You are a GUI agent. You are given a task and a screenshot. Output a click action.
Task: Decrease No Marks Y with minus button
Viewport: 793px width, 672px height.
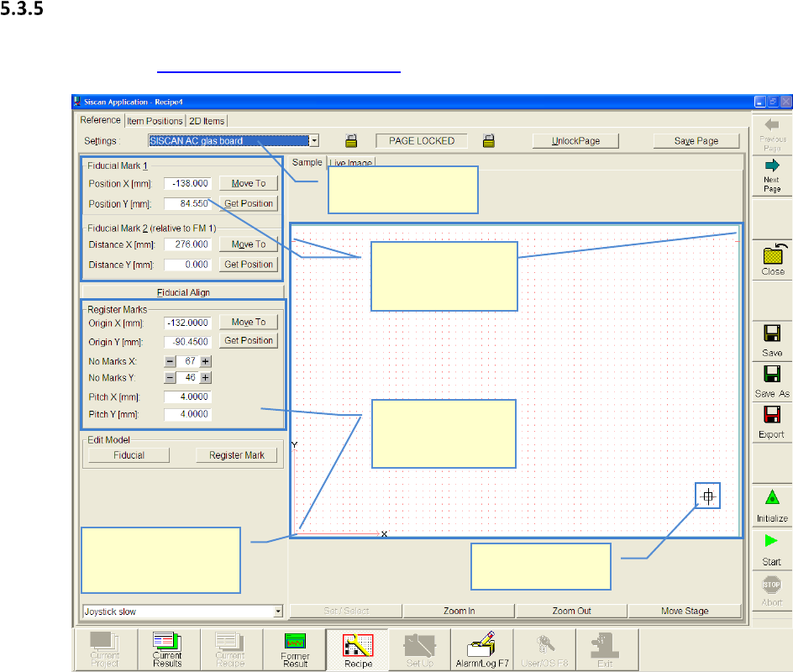(x=170, y=378)
